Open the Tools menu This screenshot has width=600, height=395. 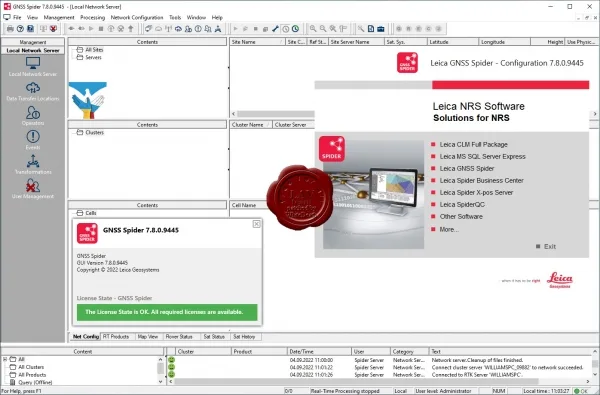point(175,18)
